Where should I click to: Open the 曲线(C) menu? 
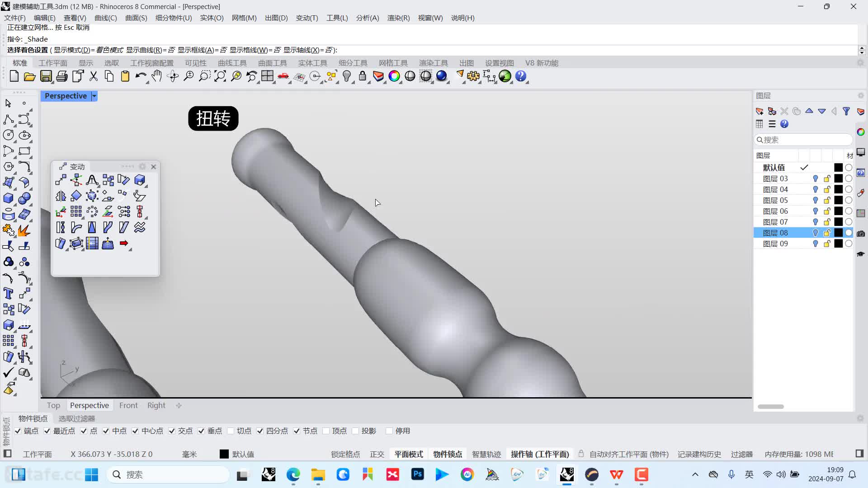[106, 18]
